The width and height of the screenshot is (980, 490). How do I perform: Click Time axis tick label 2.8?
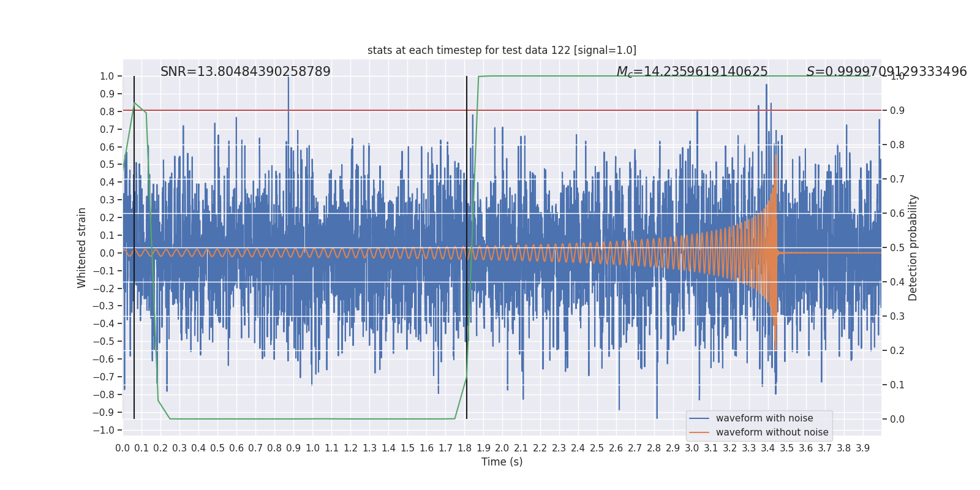point(654,448)
